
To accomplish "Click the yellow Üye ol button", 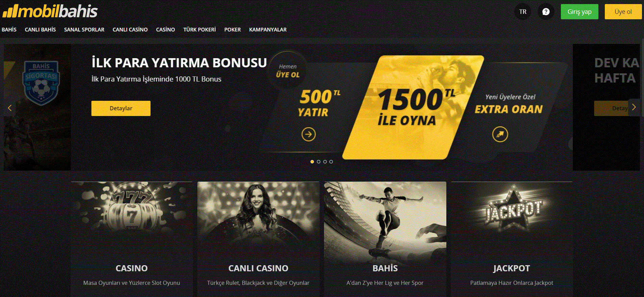I will (x=623, y=12).
